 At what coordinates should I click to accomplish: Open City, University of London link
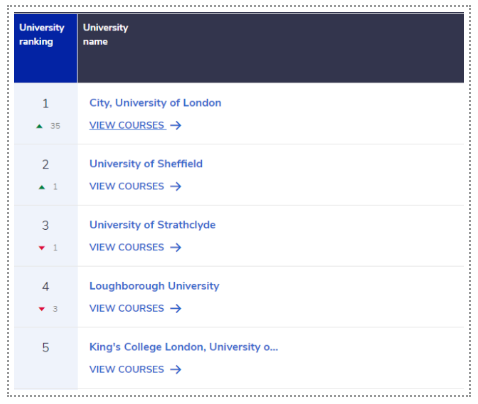coord(155,103)
